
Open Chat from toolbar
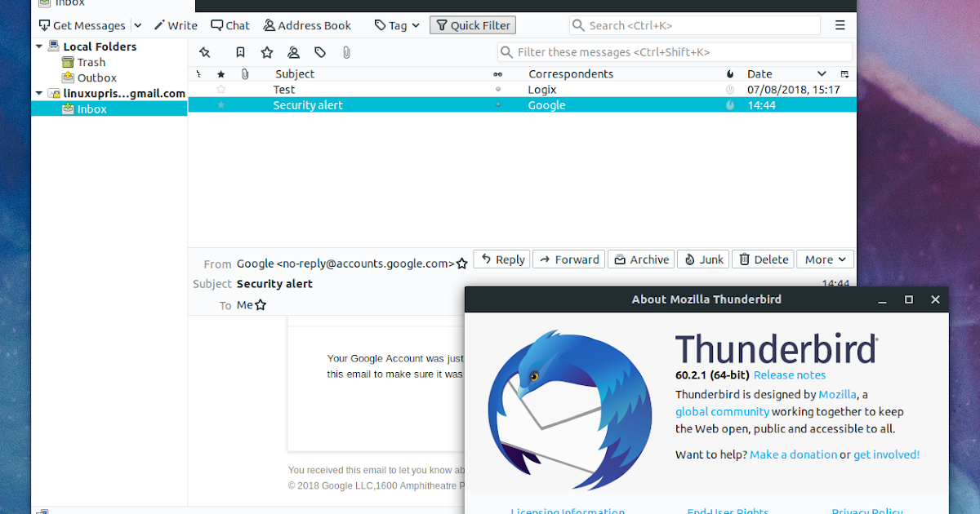[230, 25]
